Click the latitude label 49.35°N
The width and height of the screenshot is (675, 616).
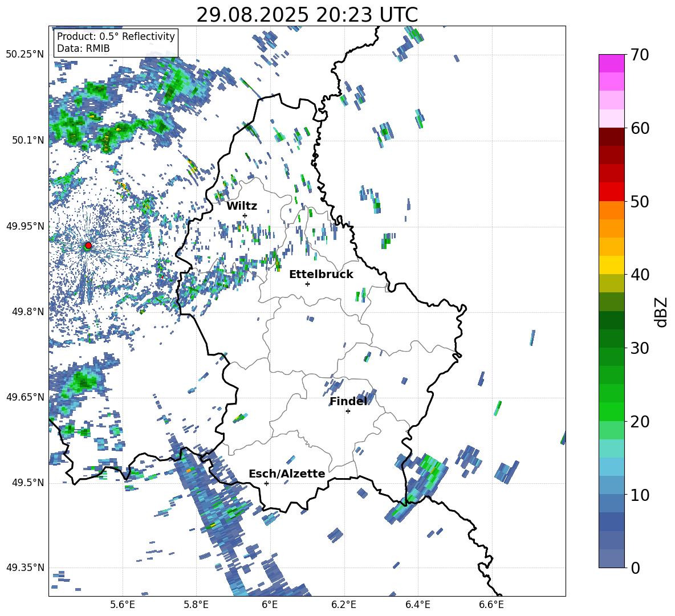(x=25, y=568)
